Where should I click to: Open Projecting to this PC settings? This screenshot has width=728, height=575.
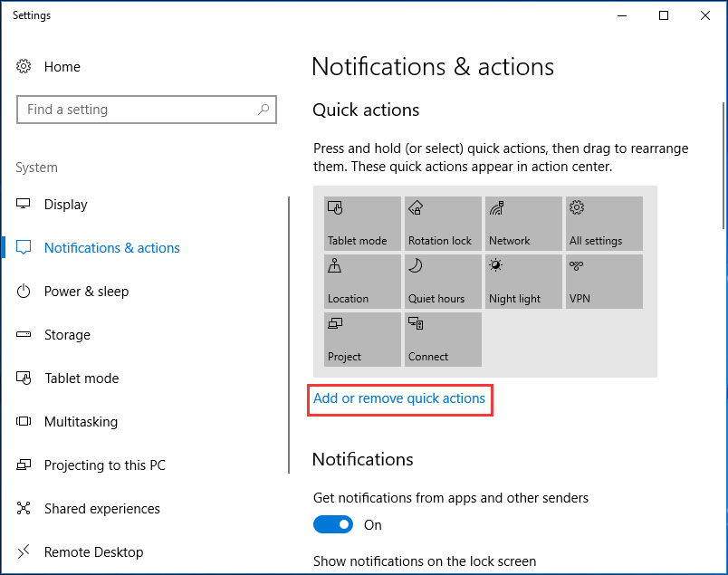[104, 465]
